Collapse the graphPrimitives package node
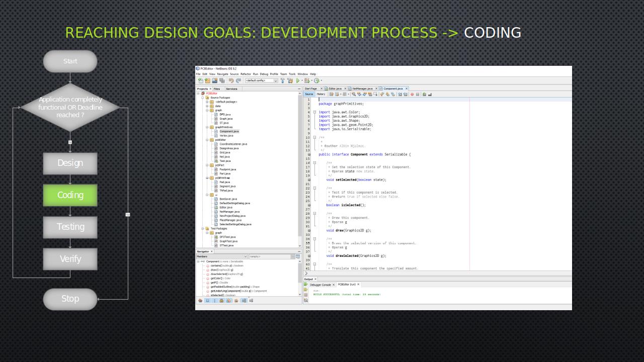This screenshot has width=644, height=362. click(207, 127)
